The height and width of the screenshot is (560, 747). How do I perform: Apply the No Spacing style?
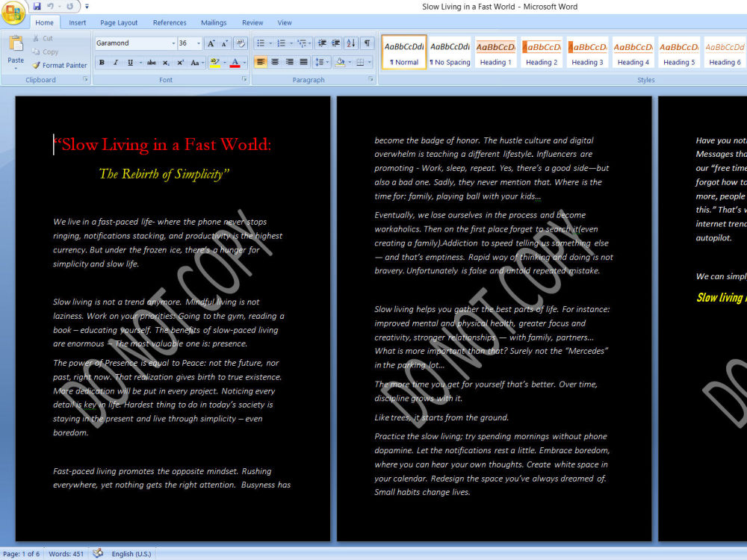click(450, 52)
